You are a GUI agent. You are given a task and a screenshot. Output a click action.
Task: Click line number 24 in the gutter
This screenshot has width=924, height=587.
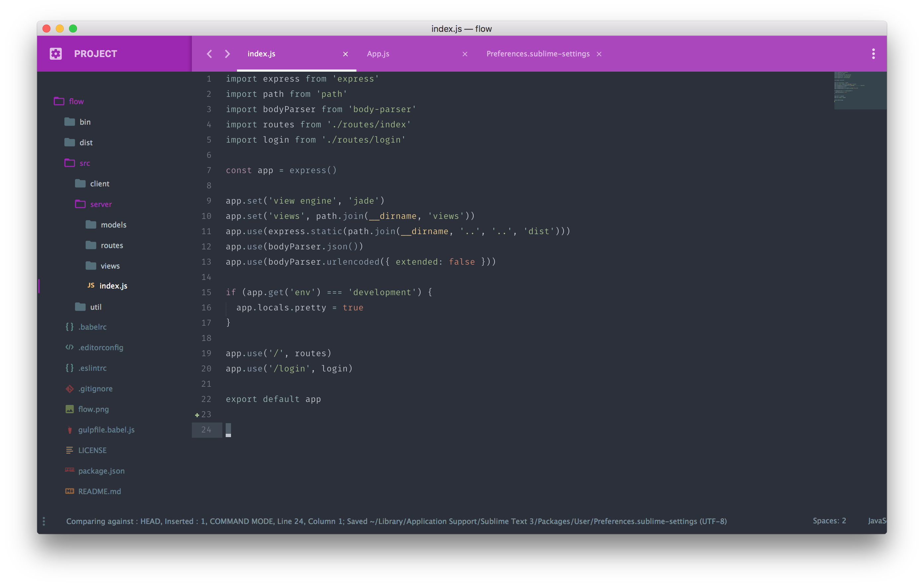206,430
